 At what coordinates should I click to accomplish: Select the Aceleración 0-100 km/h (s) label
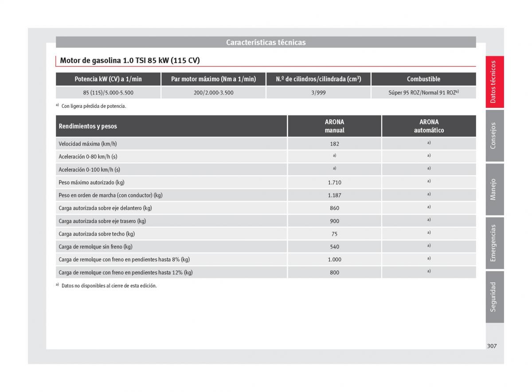pos(90,169)
